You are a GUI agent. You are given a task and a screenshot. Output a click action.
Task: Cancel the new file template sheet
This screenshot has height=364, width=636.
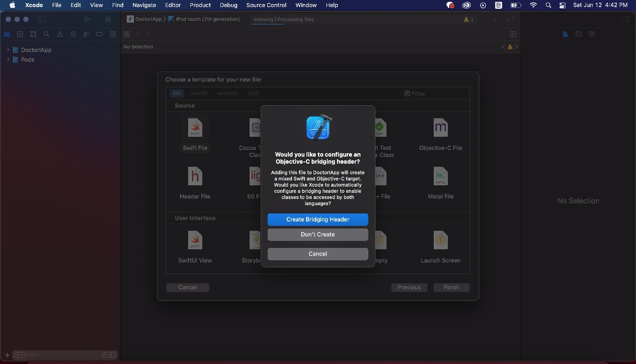tap(187, 287)
